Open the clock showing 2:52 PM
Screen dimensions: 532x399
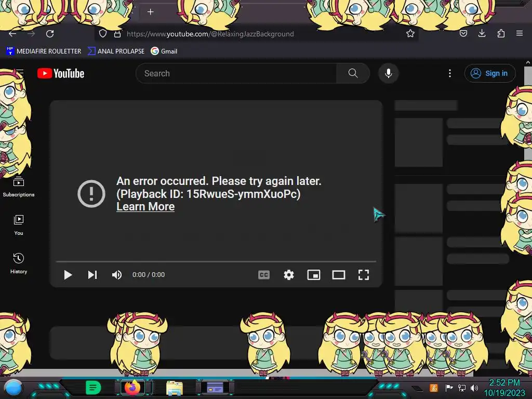(x=504, y=388)
